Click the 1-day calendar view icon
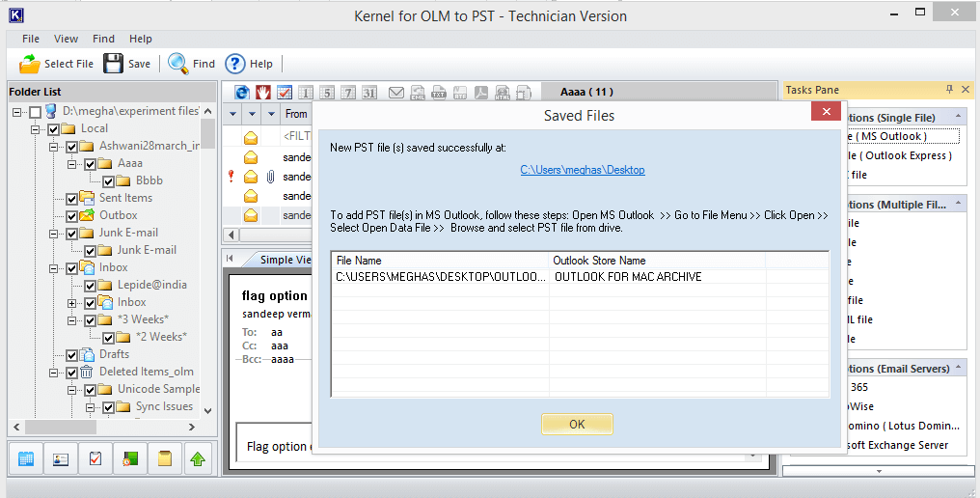Screen dimensions: 980x498 (x=306, y=93)
